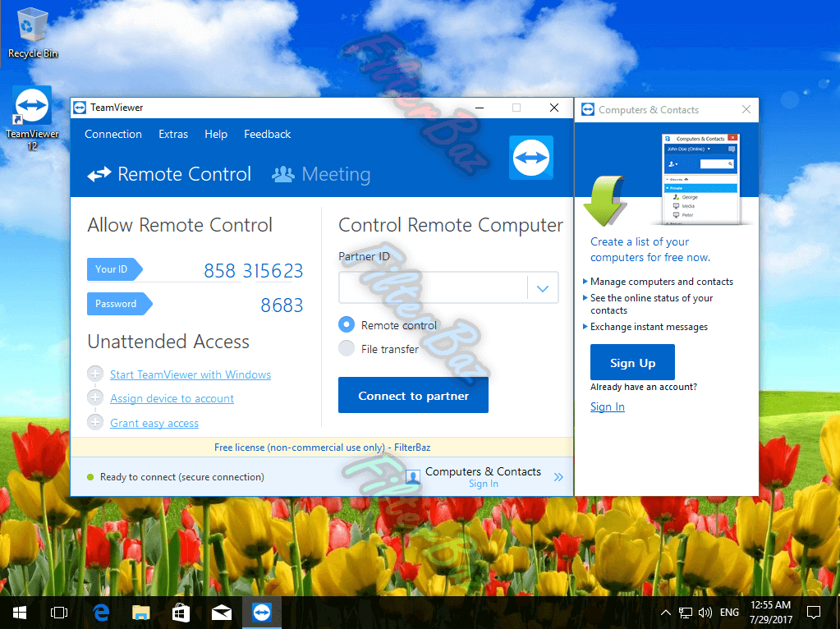Image resolution: width=840 pixels, height=629 pixels.
Task: Expand the Partner ID dropdown arrow
Action: point(542,288)
